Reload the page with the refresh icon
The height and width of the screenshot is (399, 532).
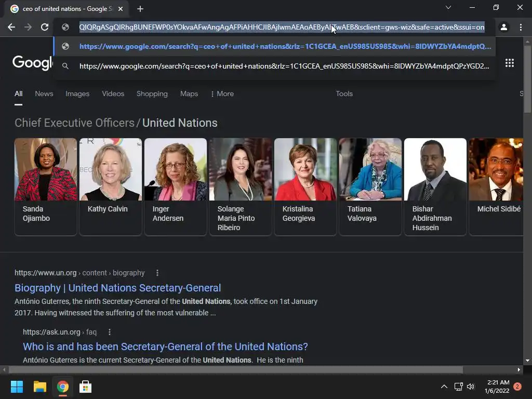[45, 27]
